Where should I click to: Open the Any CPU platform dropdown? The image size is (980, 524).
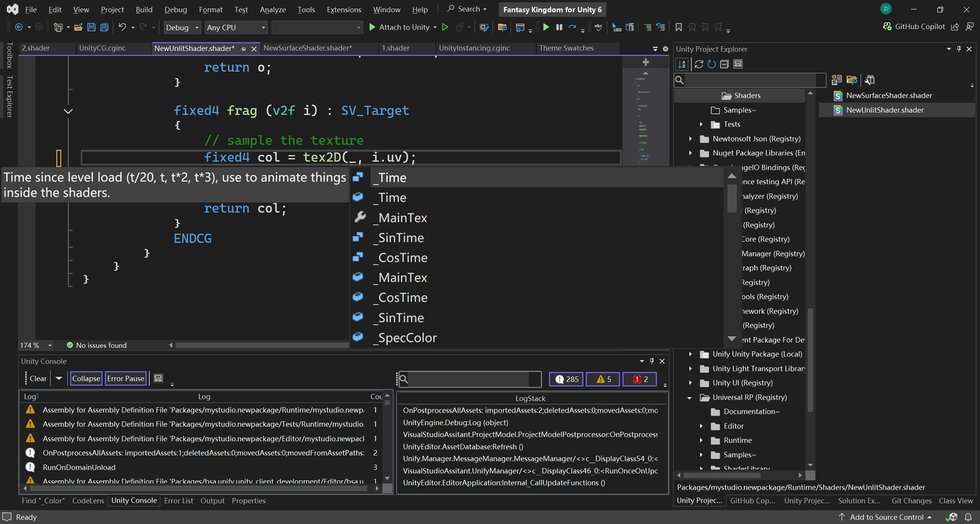click(x=236, y=28)
